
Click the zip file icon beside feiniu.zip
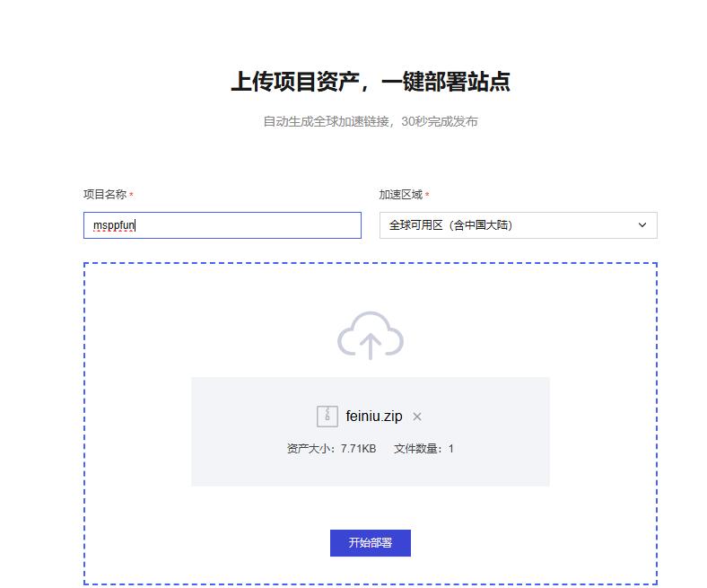[327, 416]
